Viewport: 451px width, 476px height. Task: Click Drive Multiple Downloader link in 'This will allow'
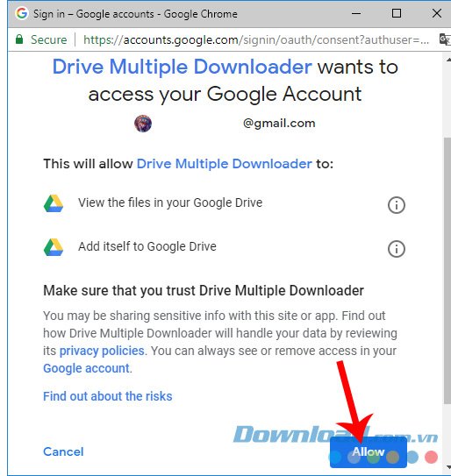[225, 164]
